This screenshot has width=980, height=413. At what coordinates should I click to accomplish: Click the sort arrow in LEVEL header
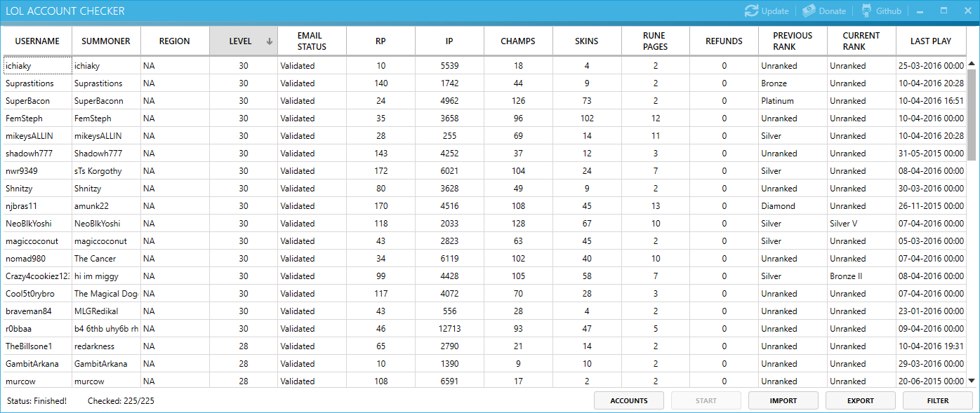point(270,41)
